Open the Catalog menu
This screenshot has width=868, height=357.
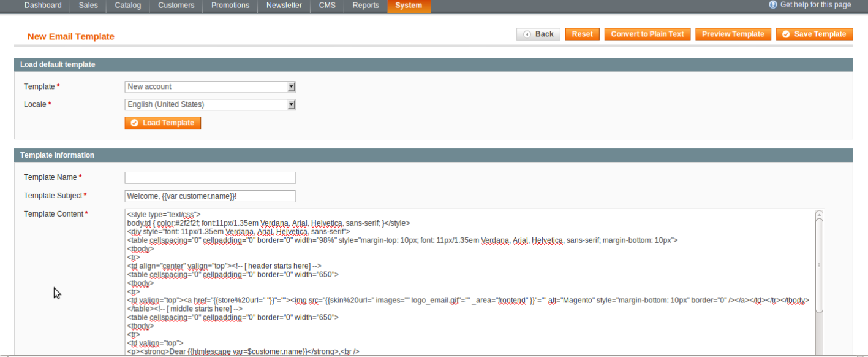pos(127,6)
